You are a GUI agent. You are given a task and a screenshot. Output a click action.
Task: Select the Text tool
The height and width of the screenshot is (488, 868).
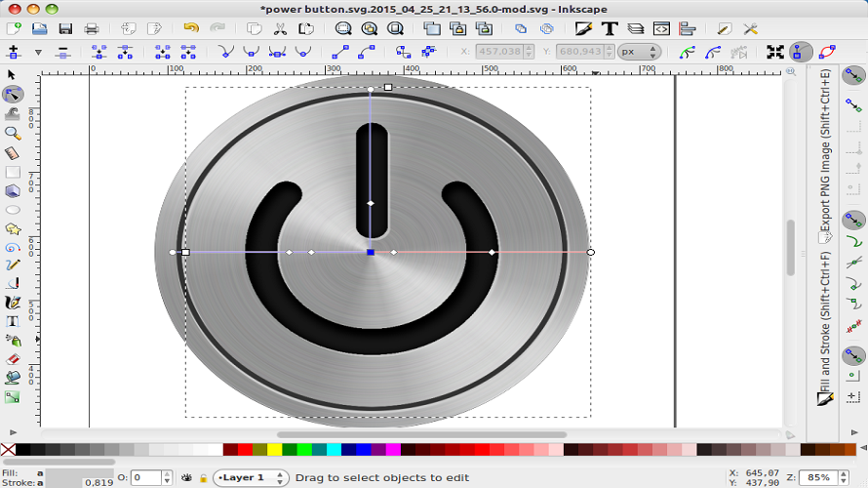13,321
